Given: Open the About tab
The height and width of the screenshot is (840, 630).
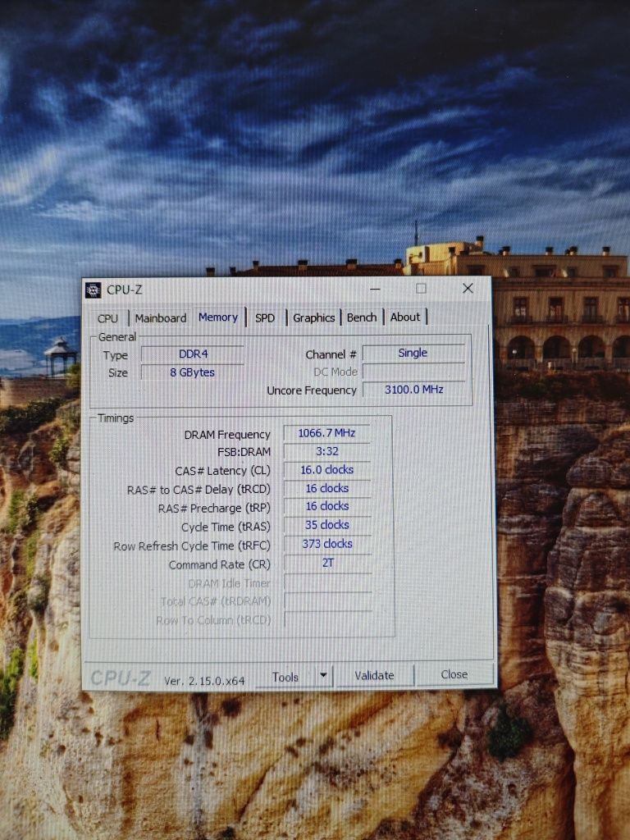Looking at the screenshot, I should point(405,317).
